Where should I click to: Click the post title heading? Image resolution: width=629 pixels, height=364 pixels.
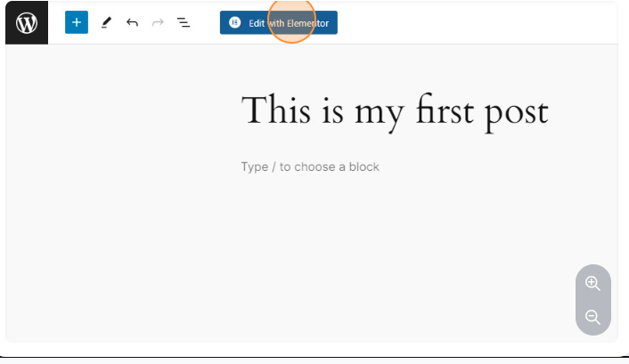[x=394, y=112]
